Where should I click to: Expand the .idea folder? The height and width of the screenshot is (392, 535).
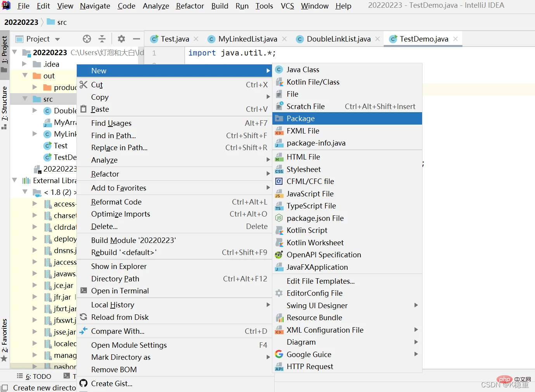[x=24, y=64]
